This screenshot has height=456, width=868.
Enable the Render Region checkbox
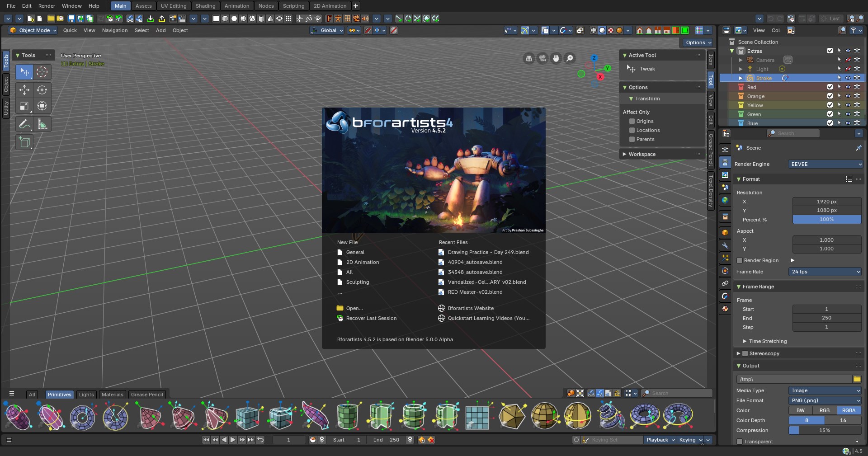(740, 260)
